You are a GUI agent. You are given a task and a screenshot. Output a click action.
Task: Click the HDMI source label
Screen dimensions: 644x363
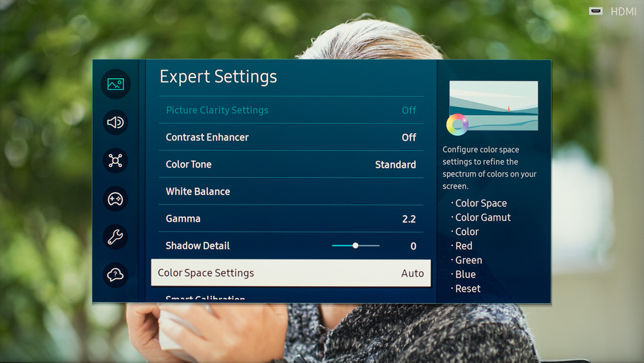click(623, 11)
